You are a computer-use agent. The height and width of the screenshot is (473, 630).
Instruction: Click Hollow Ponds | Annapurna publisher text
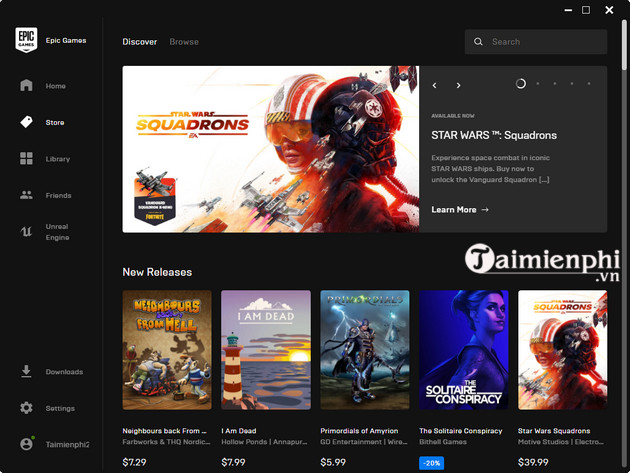pos(264,442)
